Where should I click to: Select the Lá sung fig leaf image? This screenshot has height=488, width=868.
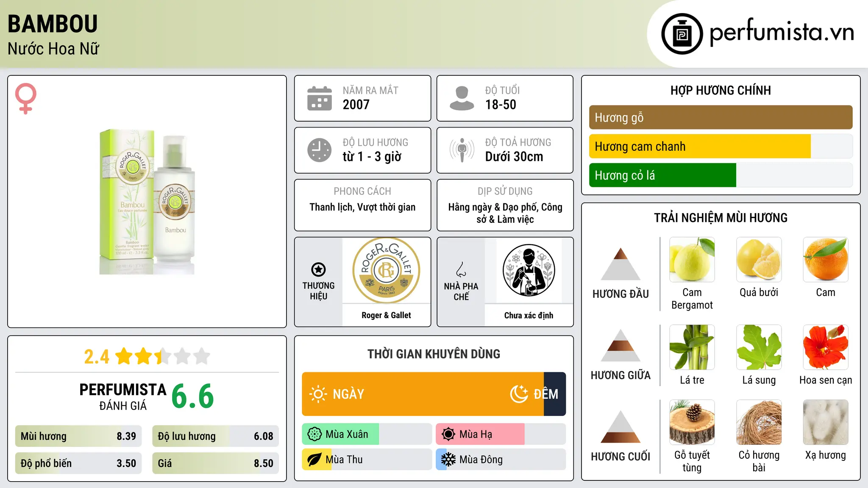(759, 347)
